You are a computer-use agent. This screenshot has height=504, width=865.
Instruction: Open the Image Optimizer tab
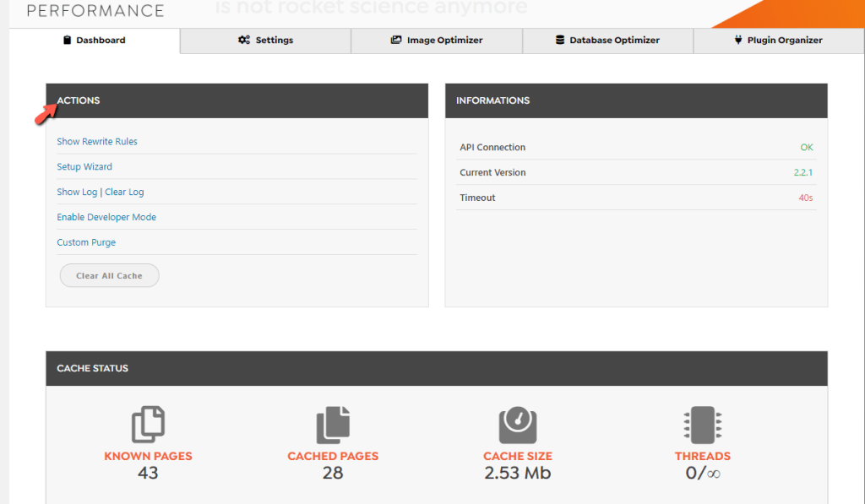point(437,41)
